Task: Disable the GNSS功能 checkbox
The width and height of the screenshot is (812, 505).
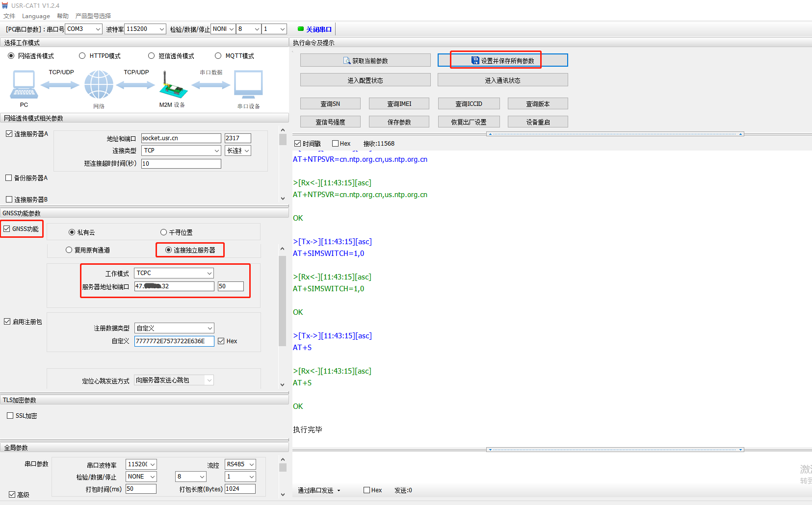Action: [x=7, y=229]
